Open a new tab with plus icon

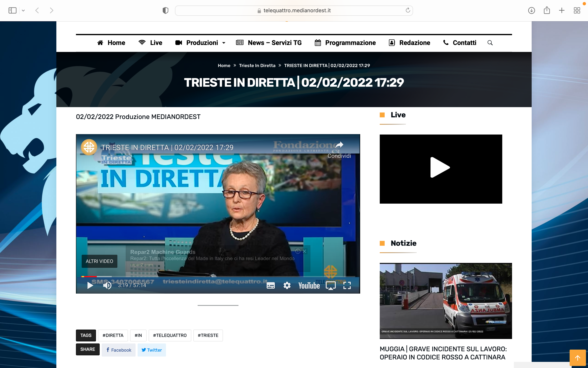pos(561,10)
